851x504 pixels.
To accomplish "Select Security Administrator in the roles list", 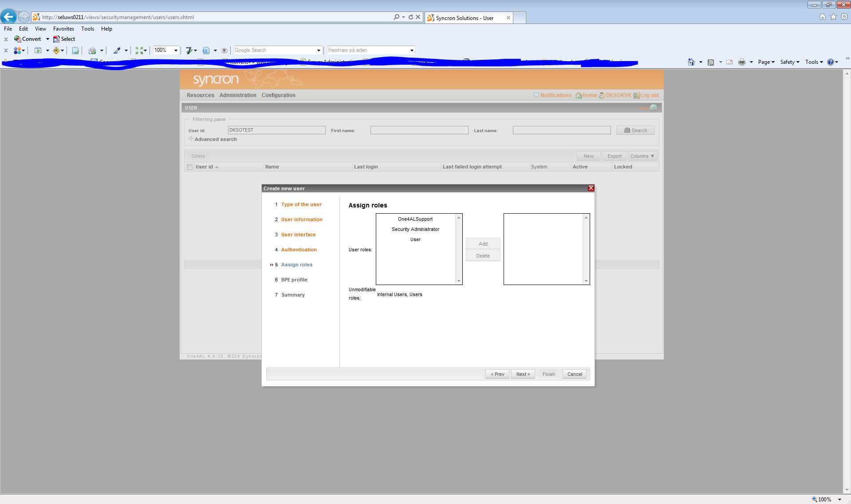I will click(x=415, y=229).
